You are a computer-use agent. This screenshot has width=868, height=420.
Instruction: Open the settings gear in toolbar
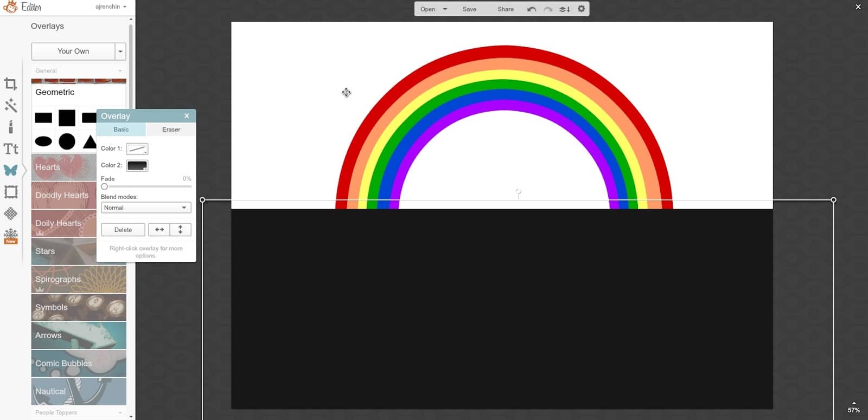click(581, 9)
